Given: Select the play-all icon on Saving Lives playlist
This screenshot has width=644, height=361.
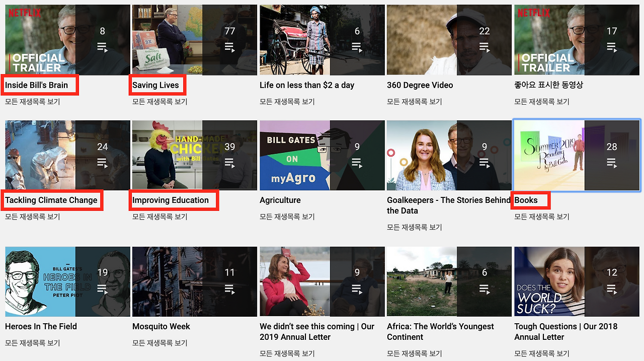Looking at the screenshot, I should point(229,47).
